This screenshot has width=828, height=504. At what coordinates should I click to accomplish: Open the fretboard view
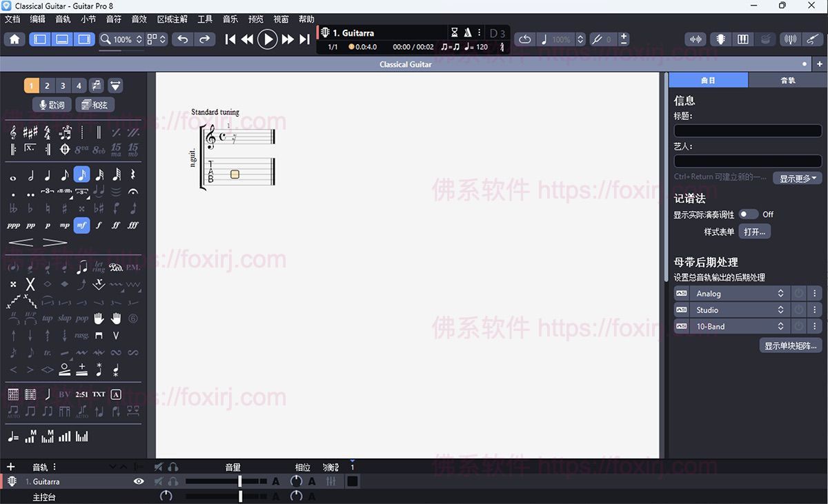(x=720, y=39)
